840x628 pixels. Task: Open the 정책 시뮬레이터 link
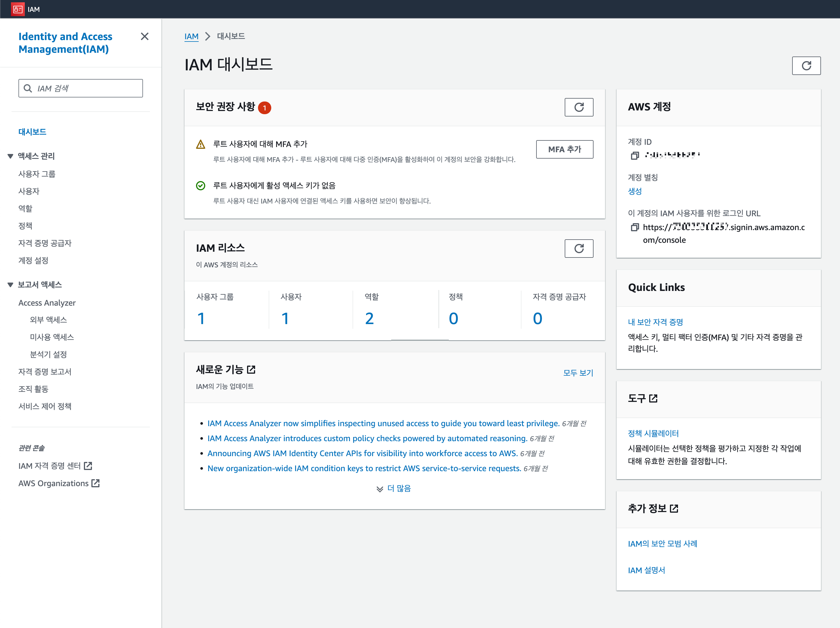pos(653,433)
